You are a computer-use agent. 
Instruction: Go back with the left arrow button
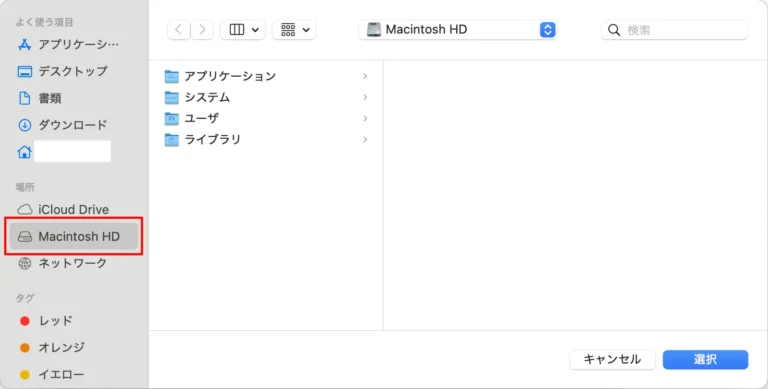pyautogui.click(x=179, y=30)
